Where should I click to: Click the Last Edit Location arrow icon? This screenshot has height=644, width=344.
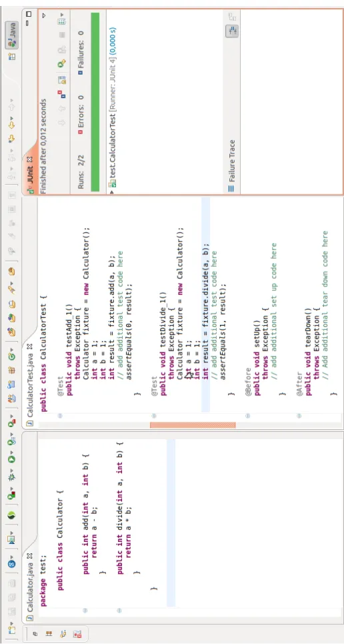[11, 139]
